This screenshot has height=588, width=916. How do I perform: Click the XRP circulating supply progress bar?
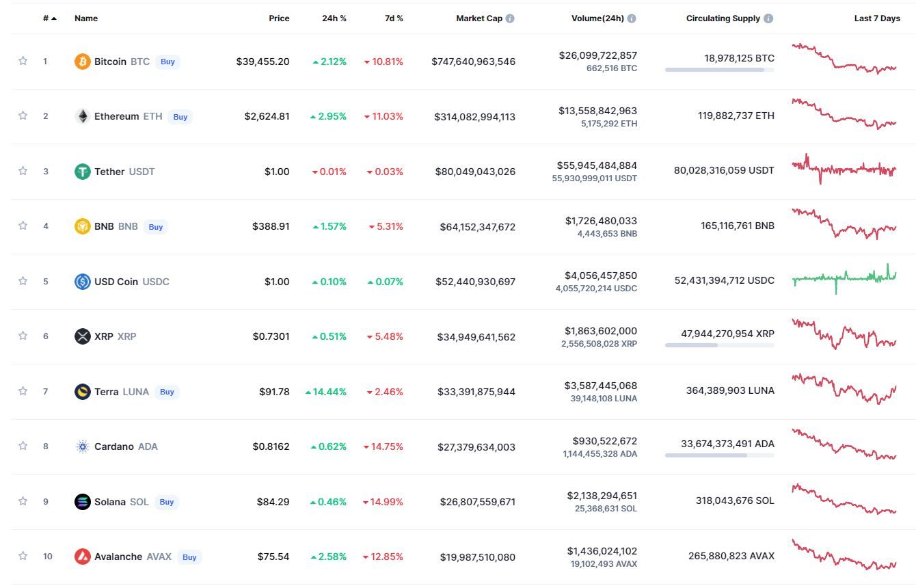[720, 345]
